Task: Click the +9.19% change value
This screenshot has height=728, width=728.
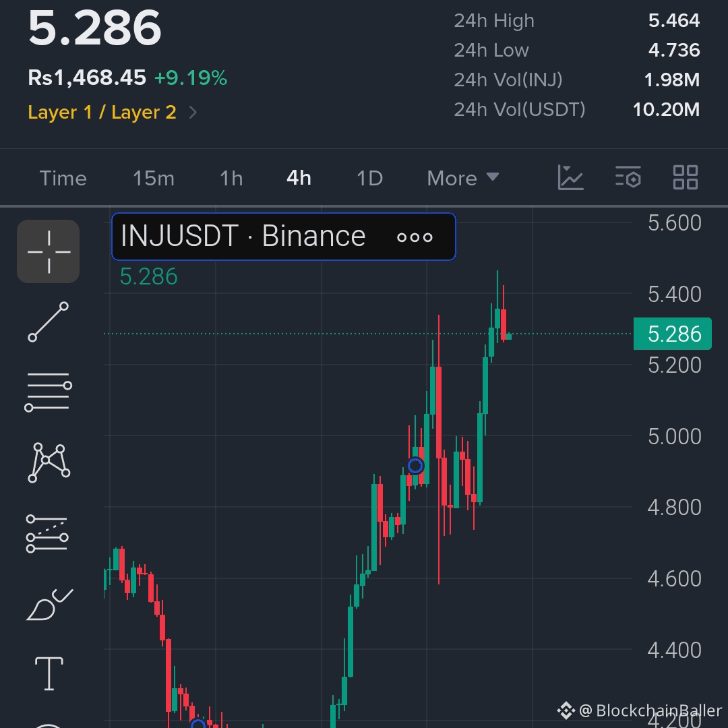Action: coord(190,78)
